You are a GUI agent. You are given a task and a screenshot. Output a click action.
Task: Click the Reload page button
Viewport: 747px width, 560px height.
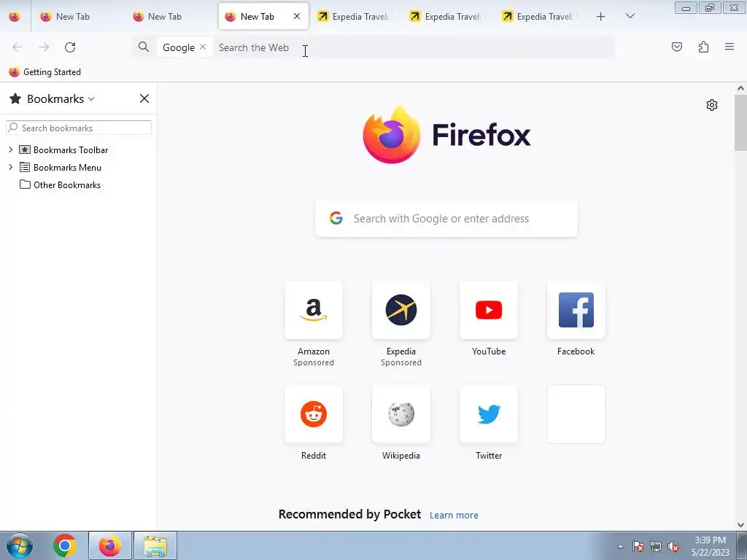(x=70, y=47)
